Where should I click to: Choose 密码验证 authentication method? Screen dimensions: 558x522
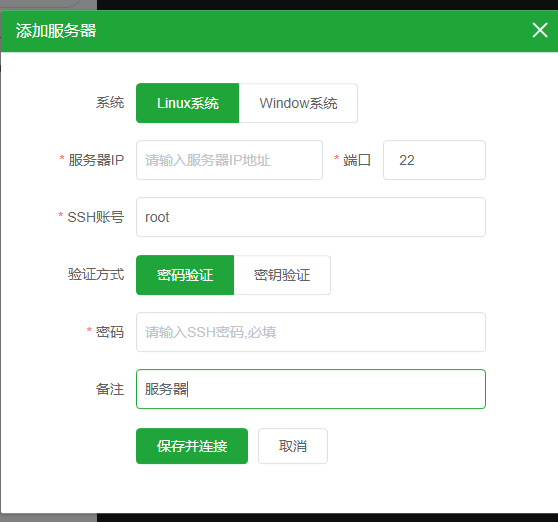[185, 275]
